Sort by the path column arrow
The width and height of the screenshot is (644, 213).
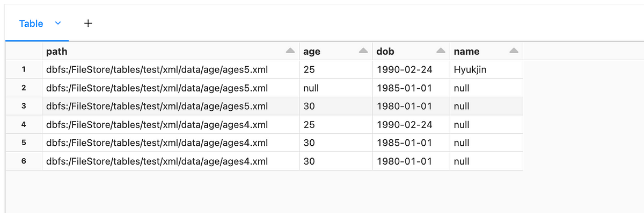290,51
